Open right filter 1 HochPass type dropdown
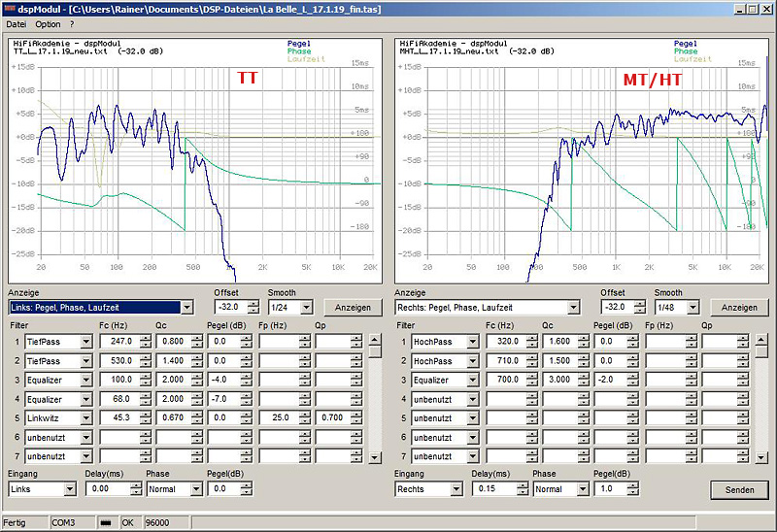The height and width of the screenshot is (532, 777). [x=471, y=342]
